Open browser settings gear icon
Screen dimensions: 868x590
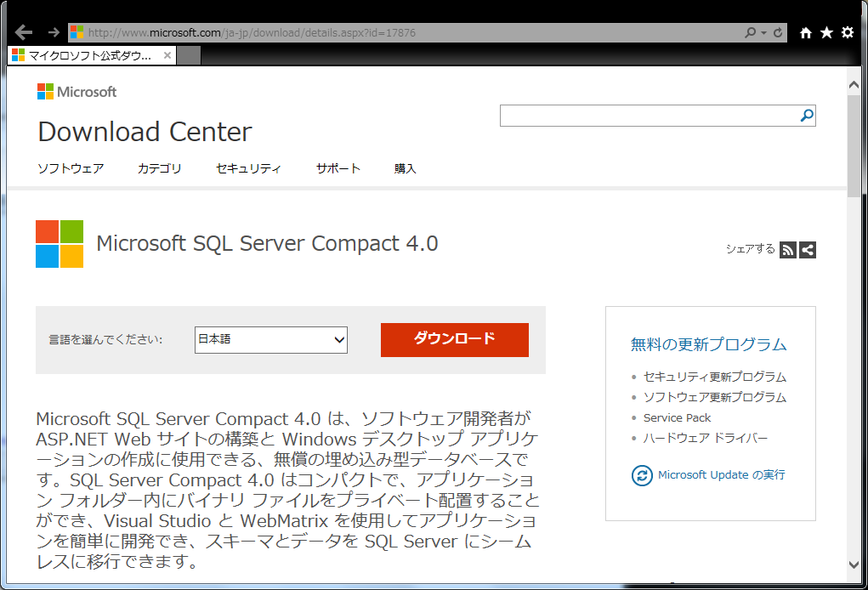click(848, 32)
